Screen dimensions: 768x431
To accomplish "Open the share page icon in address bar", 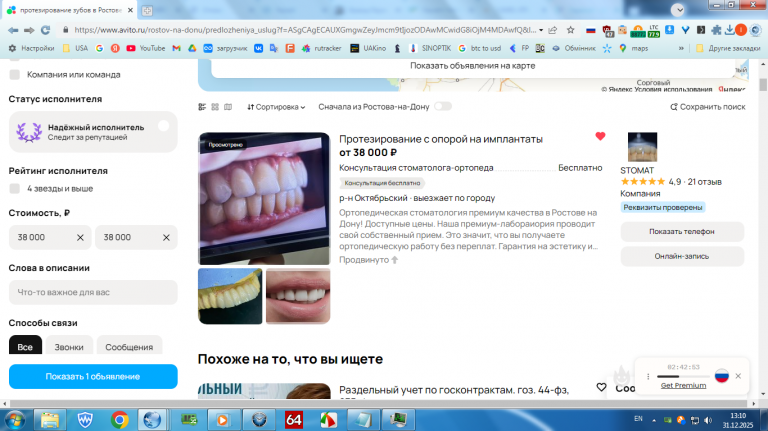I will (x=553, y=30).
